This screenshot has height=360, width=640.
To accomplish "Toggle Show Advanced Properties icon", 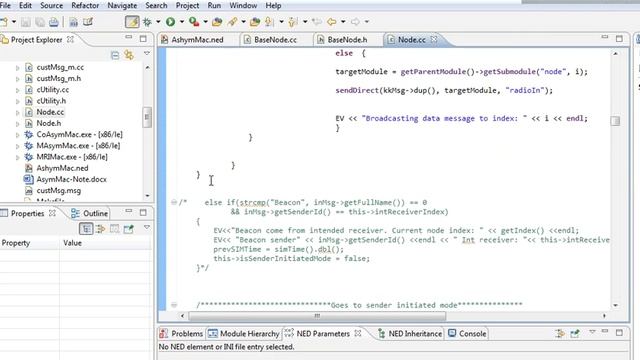I will [100, 229].
